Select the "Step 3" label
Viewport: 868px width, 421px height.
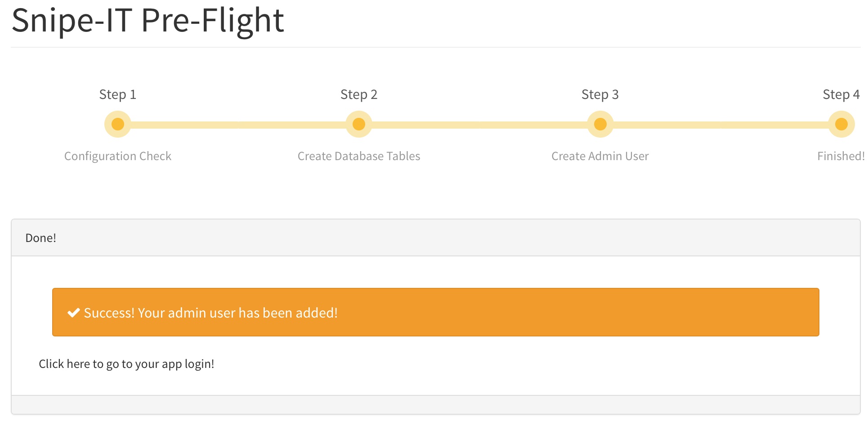point(600,94)
